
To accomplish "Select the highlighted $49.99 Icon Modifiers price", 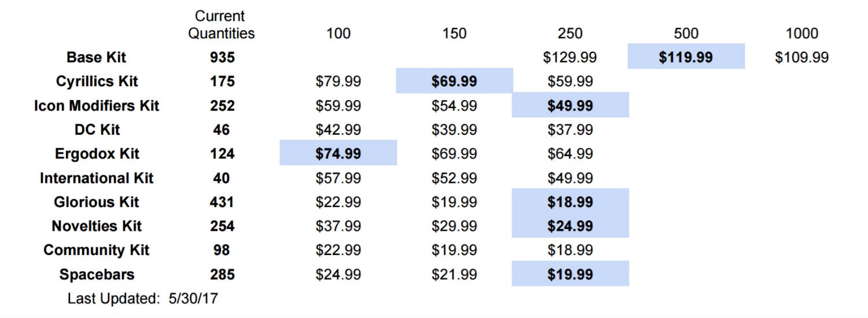I will click(570, 106).
